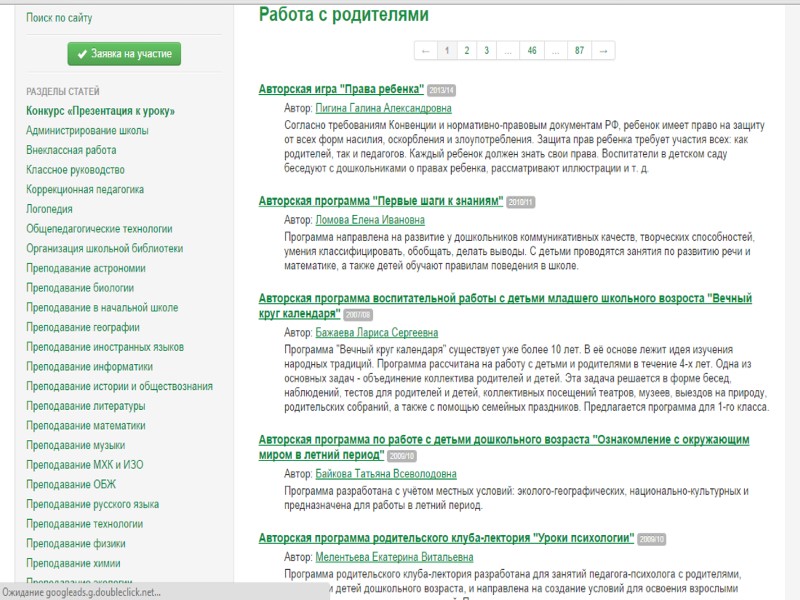The image size is (800, 600).
Task: Open section 'Классное руководство'
Action: (75, 170)
